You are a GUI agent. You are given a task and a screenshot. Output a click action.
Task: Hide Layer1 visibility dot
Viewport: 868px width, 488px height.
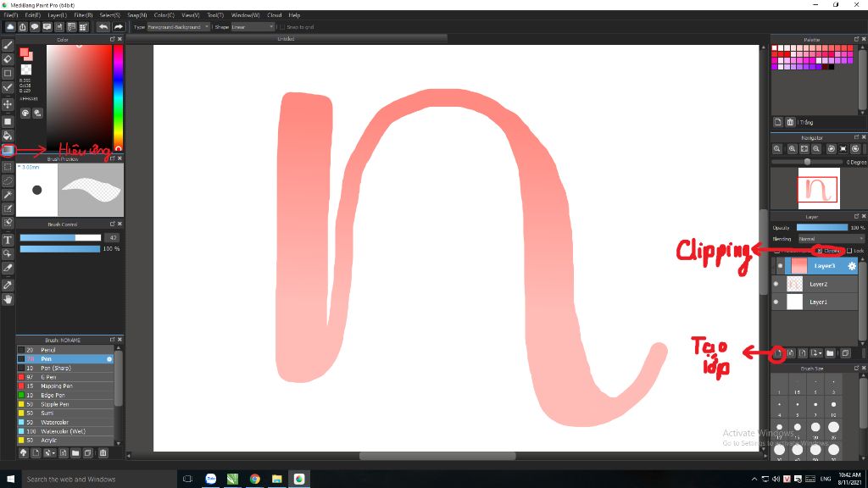pyautogui.click(x=776, y=302)
